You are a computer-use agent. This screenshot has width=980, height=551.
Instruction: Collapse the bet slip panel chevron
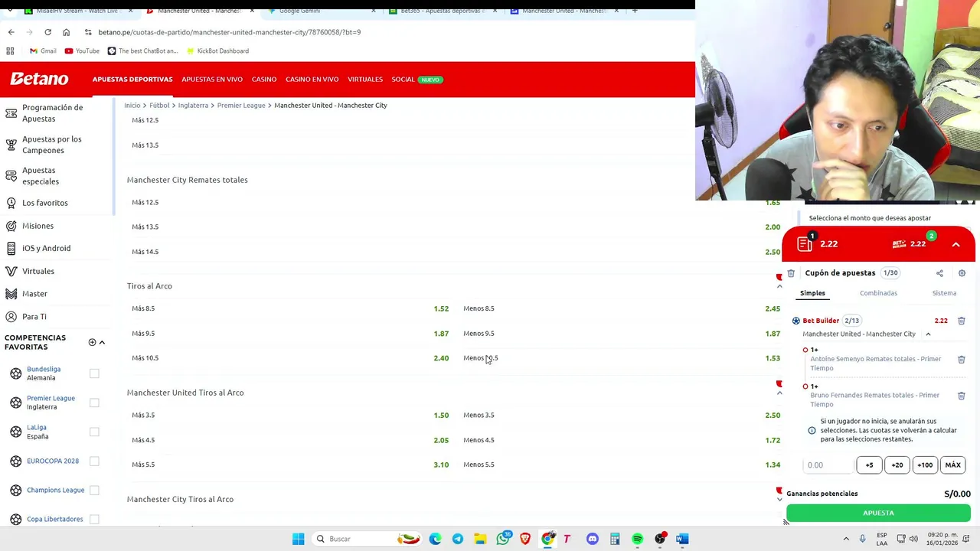point(955,244)
